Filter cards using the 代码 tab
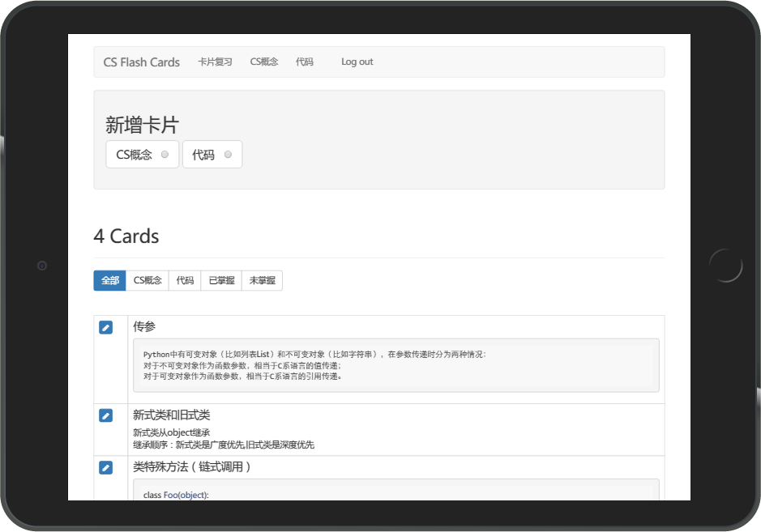Image resolution: width=761 pixels, height=532 pixels. pyautogui.click(x=184, y=280)
